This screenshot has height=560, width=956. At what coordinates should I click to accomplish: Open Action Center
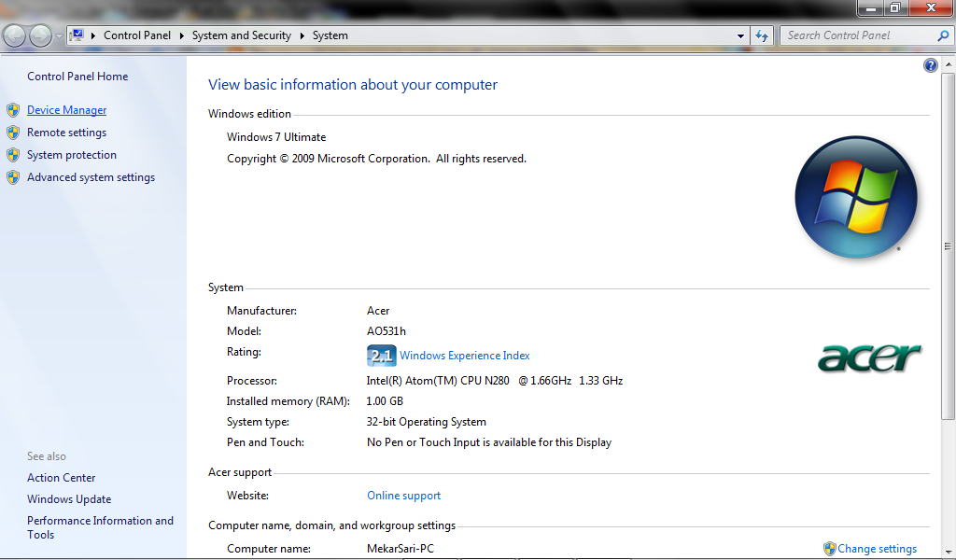point(61,478)
